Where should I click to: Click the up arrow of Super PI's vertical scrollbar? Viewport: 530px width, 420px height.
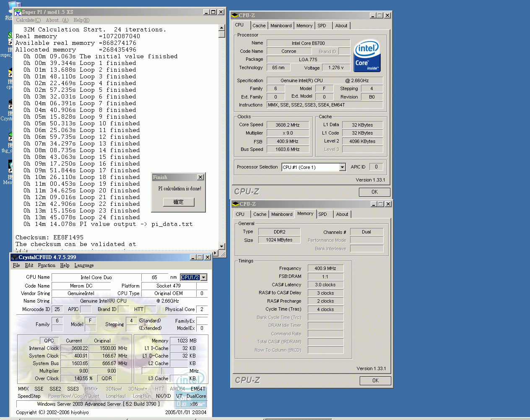(x=222, y=28)
